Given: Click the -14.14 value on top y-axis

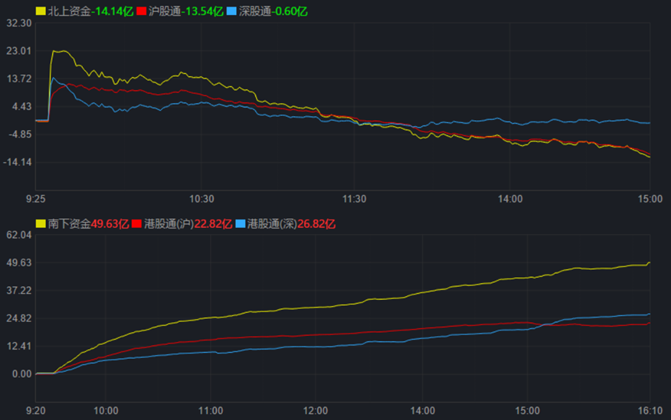Looking at the screenshot, I should click(18, 163).
